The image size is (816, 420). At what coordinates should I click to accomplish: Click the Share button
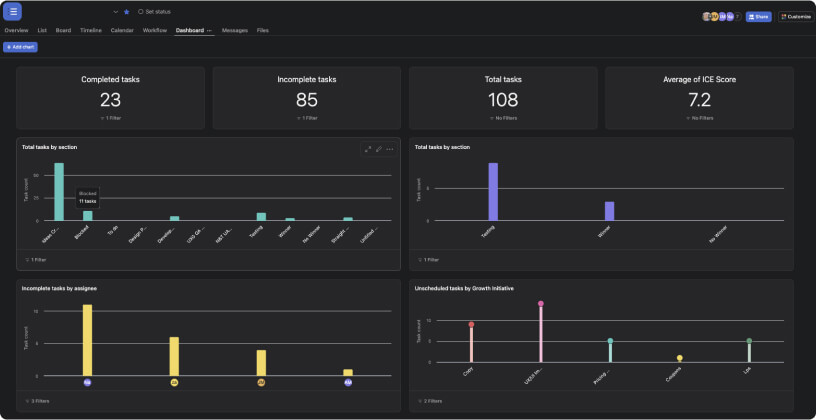pyautogui.click(x=758, y=17)
